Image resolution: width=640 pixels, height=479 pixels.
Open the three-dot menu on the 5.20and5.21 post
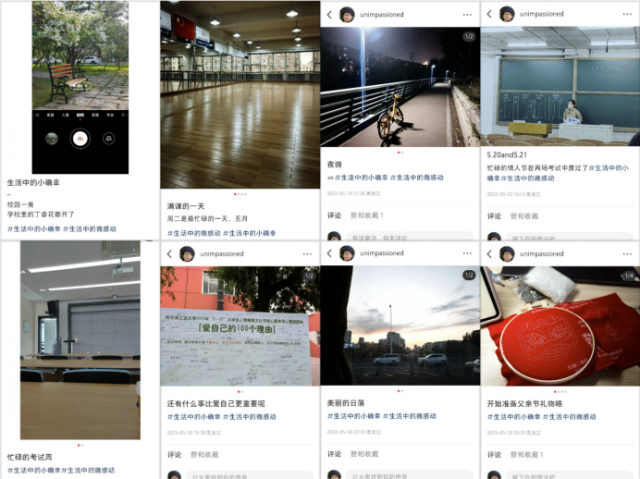pos(627,14)
